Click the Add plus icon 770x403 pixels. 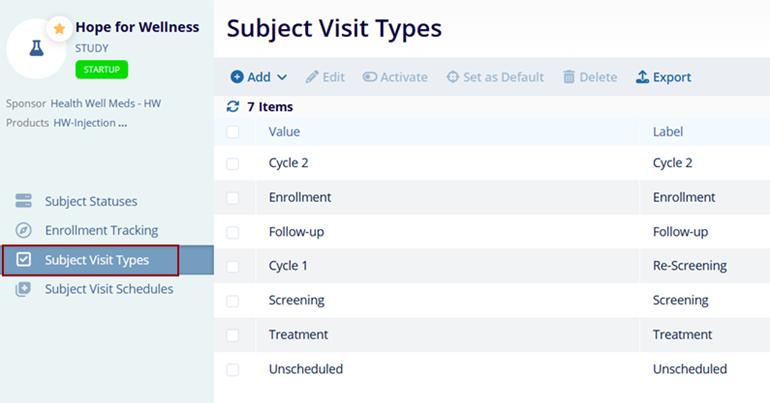click(x=237, y=77)
